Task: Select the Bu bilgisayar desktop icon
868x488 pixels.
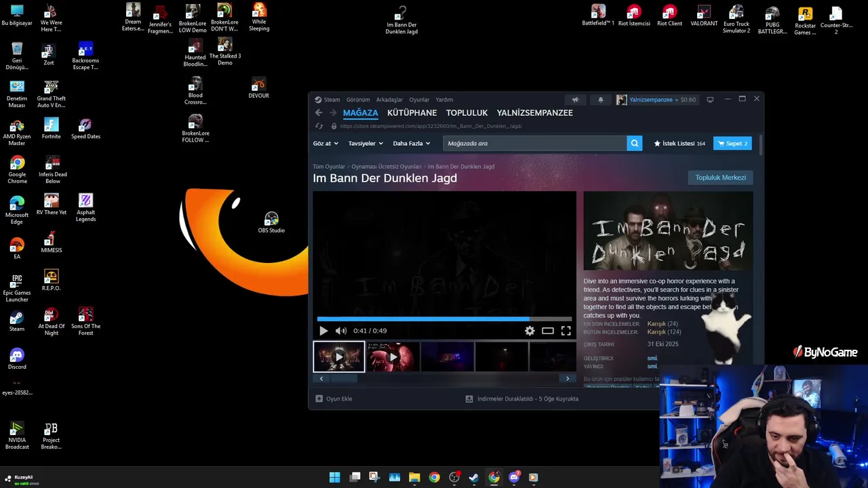Action: click(x=17, y=16)
